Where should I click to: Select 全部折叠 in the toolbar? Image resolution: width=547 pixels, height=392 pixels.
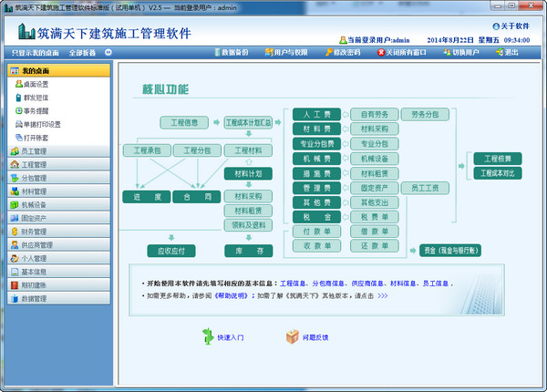tap(82, 53)
